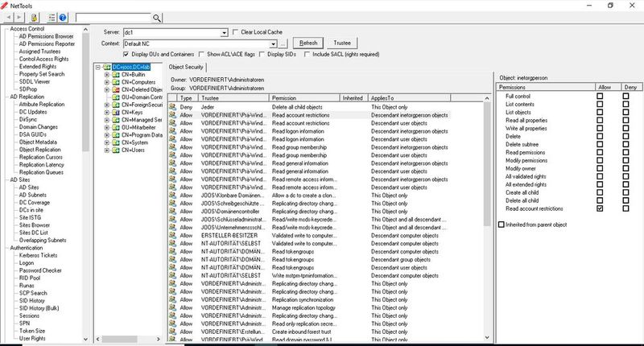Click the OU=Mitarbeiter folder icon
Screen dimensions: 644x346
116,127
